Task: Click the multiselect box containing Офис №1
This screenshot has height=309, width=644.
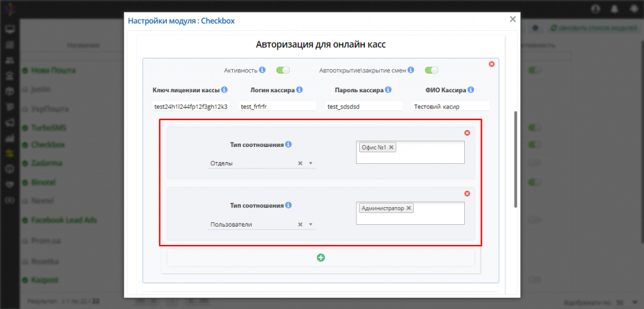Action: click(410, 152)
